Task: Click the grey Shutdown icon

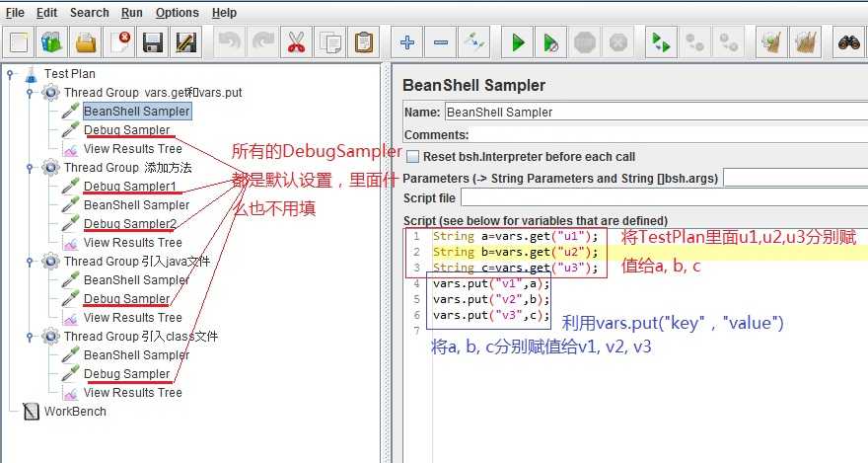Action: pos(618,42)
